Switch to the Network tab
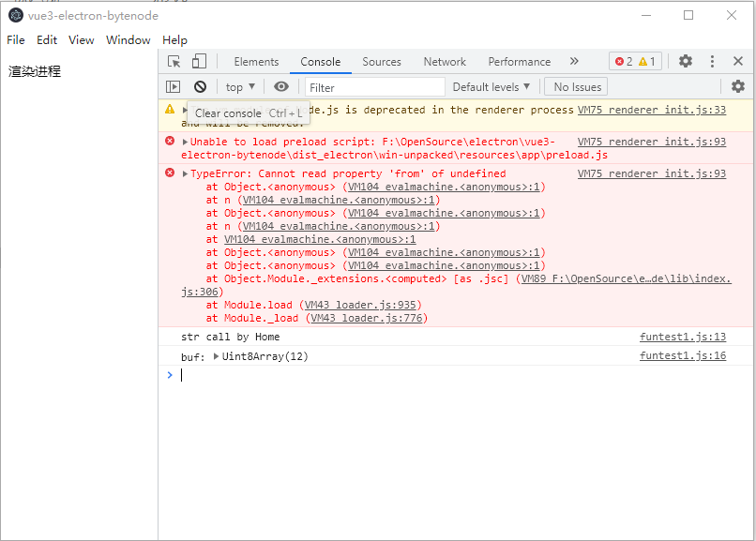This screenshot has width=756, height=541. [444, 61]
